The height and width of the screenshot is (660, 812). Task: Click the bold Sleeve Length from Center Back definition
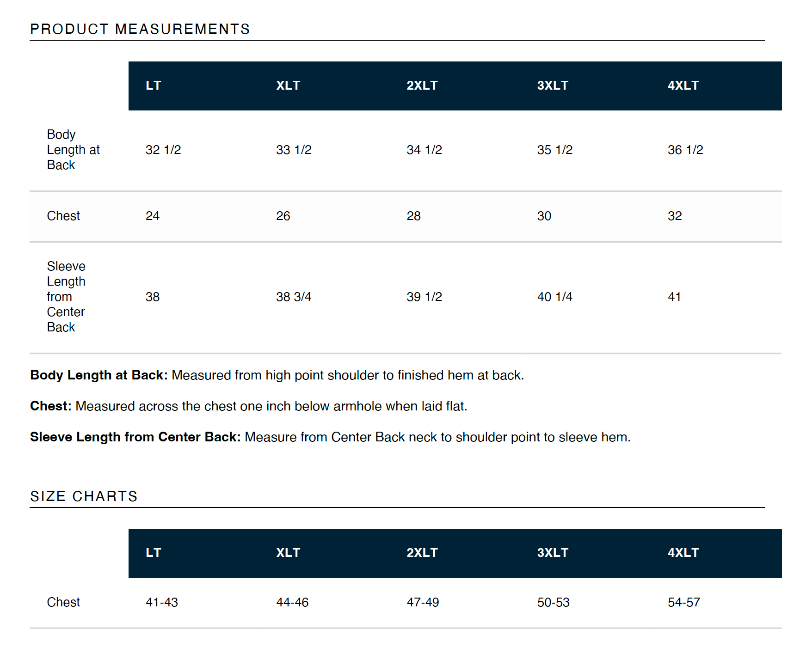point(135,437)
